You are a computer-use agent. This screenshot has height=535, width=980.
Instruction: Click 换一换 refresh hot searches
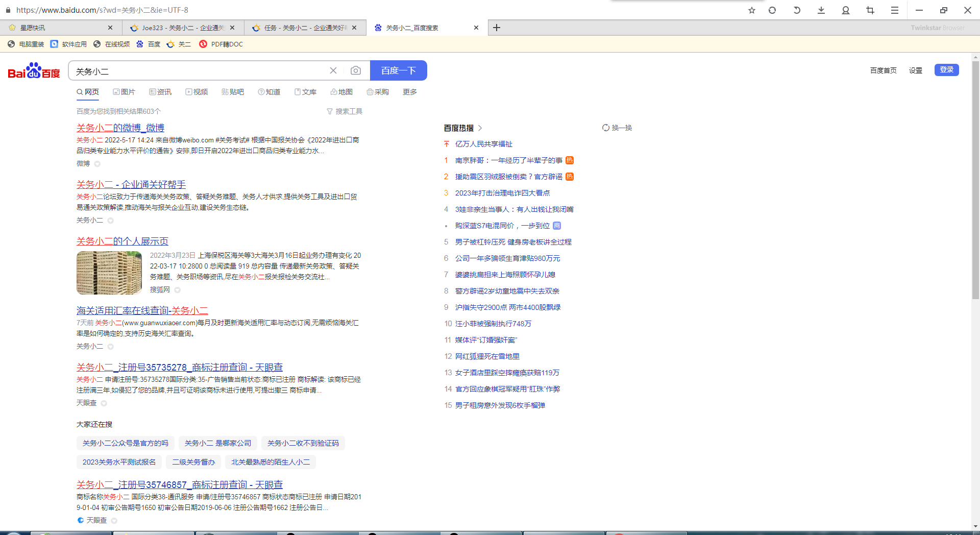[617, 128]
